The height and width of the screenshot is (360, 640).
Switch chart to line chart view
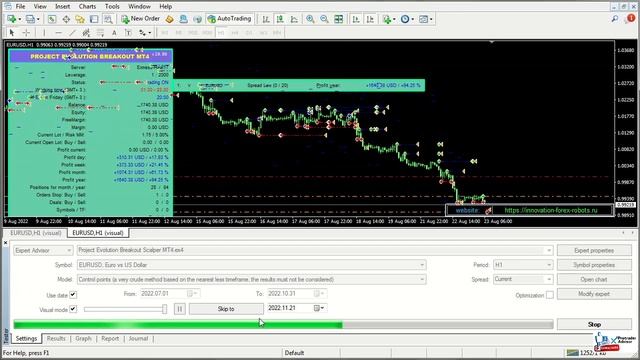294,19
